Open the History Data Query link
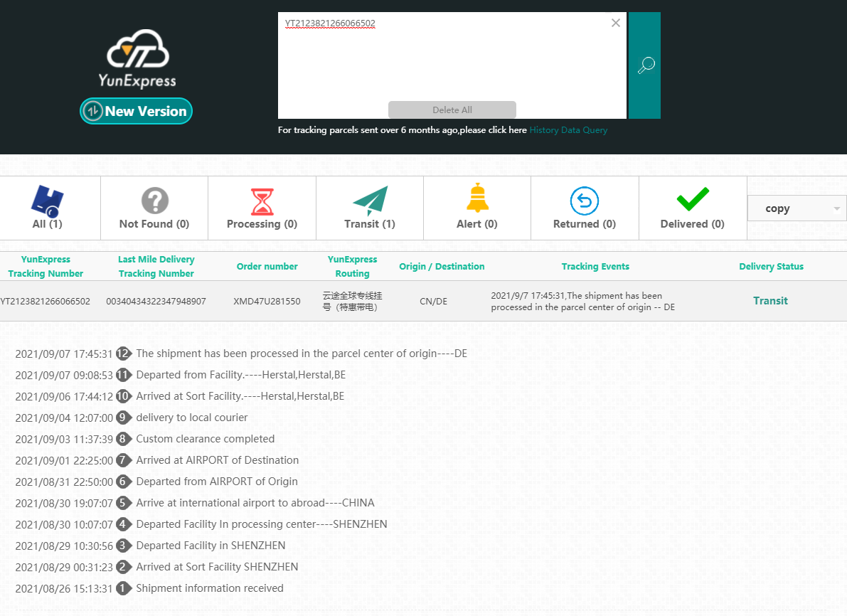The height and width of the screenshot is (616, 847). pyautogui.click(x=568, y=130)
